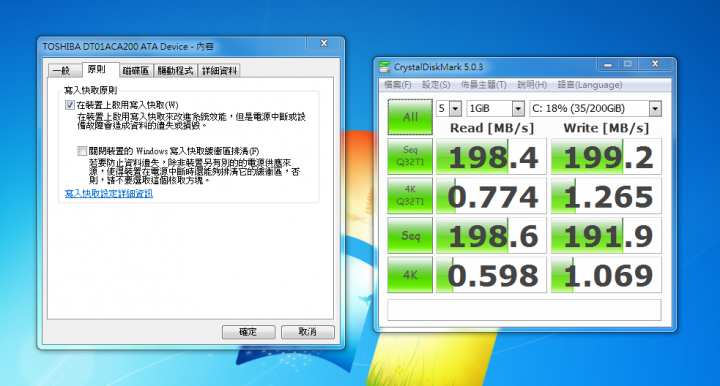Open the 語言(Language) menu
Image resolution: width=720 pixels, height=386 pixels.
point(590,85)
